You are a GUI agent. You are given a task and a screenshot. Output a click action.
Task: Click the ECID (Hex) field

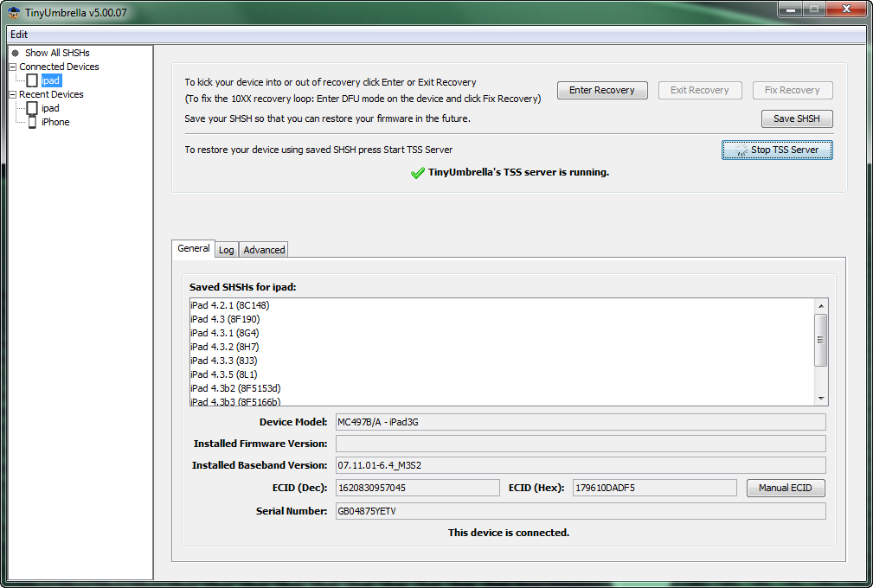[x=655, y=488]
